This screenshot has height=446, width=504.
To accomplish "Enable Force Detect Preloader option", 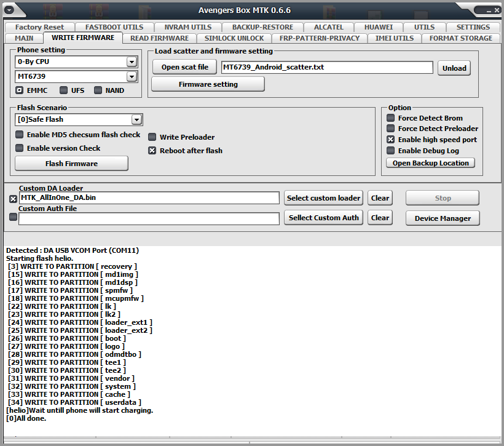I will (x=390, y=129).
